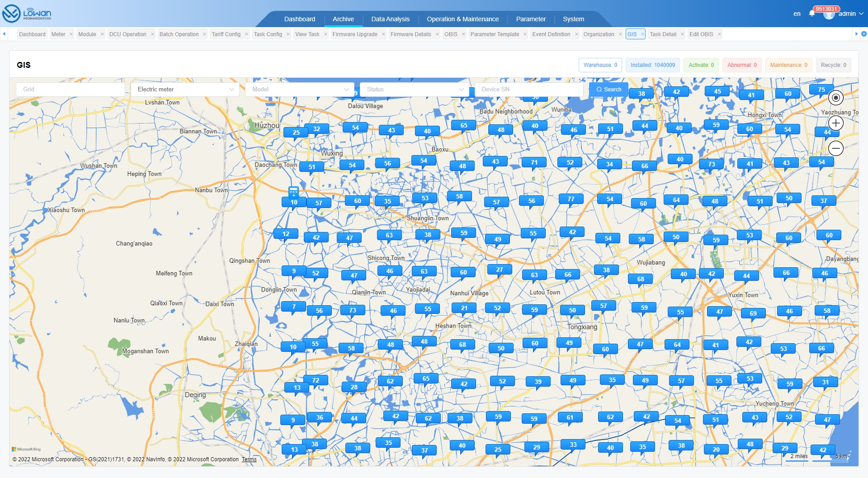Click map cluster marker 21

[464, 308]
